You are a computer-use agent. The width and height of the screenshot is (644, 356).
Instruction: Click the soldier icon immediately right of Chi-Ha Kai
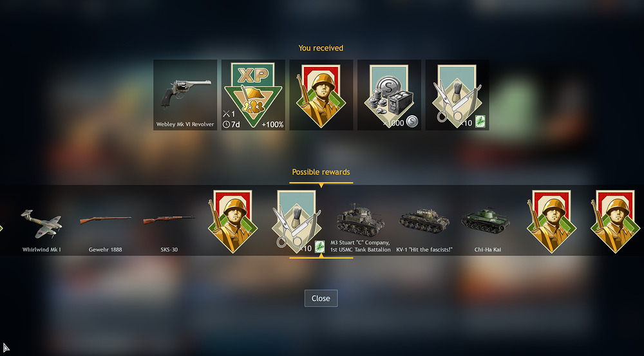[x=552, y=221]
